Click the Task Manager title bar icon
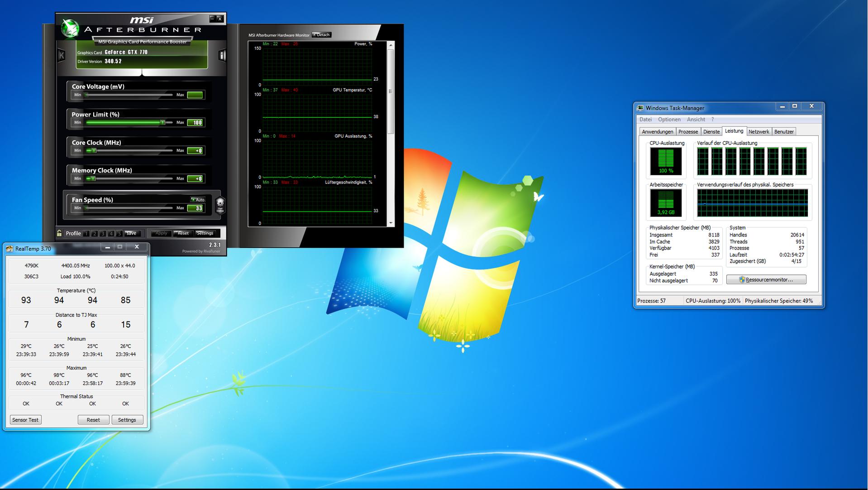The image size is (868, 490). pos(640,108)
